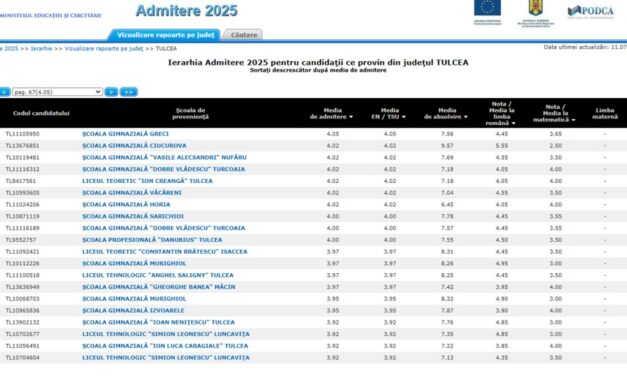Select candidate code TL9552757

(21, 240)
